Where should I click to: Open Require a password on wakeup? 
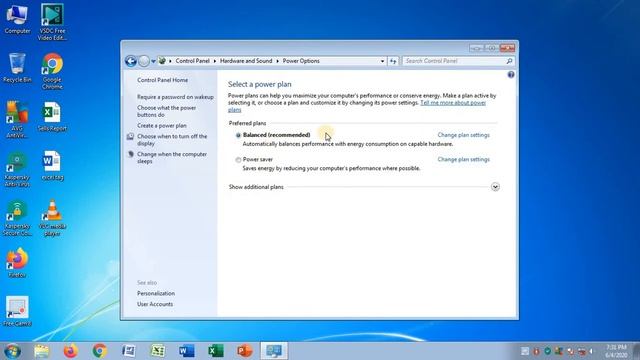click(175, 97)
